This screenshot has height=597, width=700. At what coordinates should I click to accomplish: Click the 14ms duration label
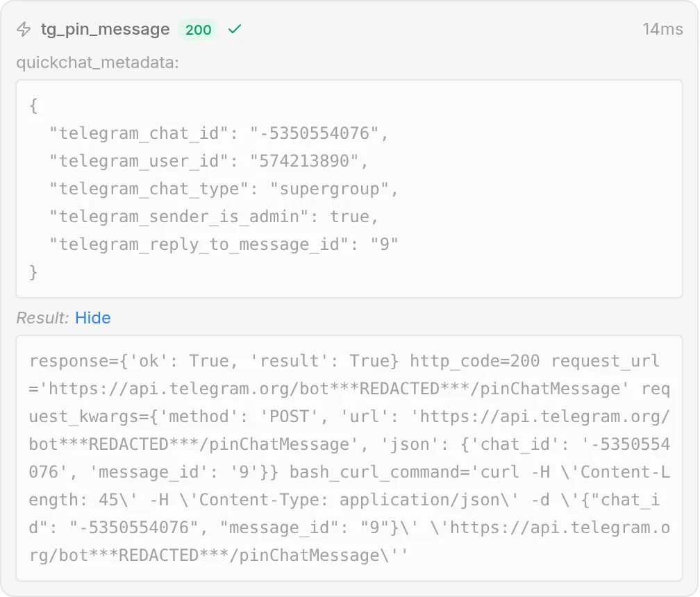click(662, 29)
